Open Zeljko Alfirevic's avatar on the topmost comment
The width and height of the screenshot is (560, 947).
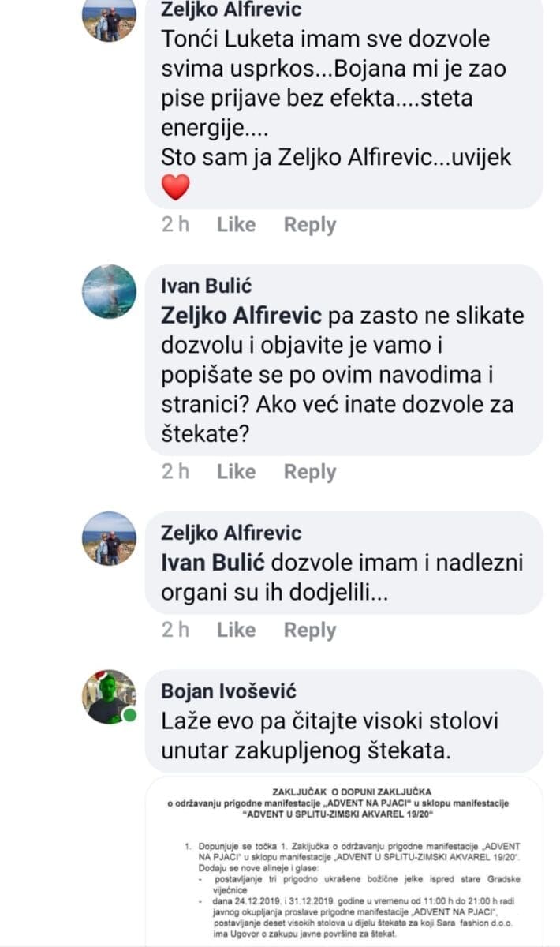pyautogui.click(x=109, y=20)
